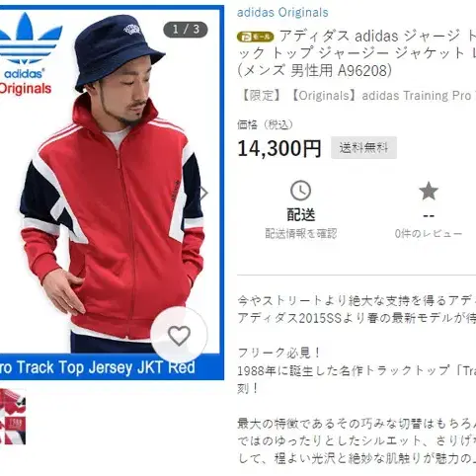
Task: Click the delivery clock icon
Action: coord(300,191)
